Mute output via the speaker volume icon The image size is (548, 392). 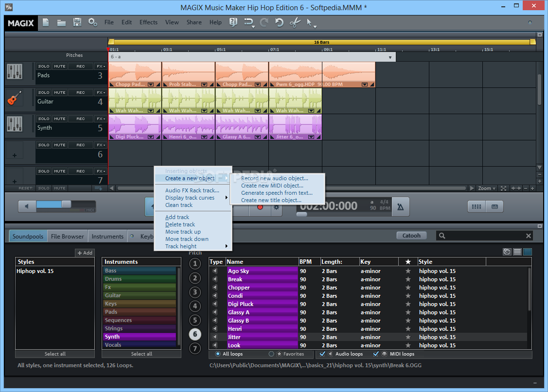(x=27, y=206)
